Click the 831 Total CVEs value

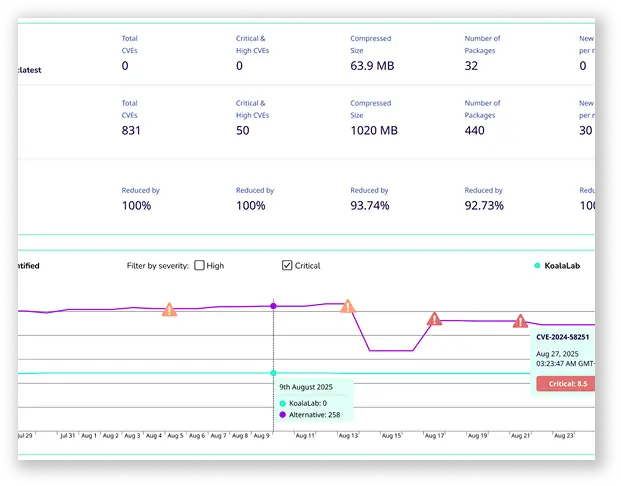(131, 131)
